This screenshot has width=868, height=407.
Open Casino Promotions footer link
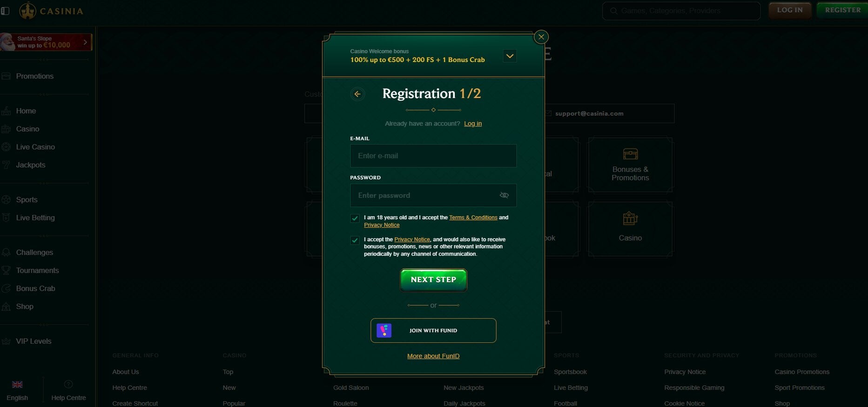802,372
